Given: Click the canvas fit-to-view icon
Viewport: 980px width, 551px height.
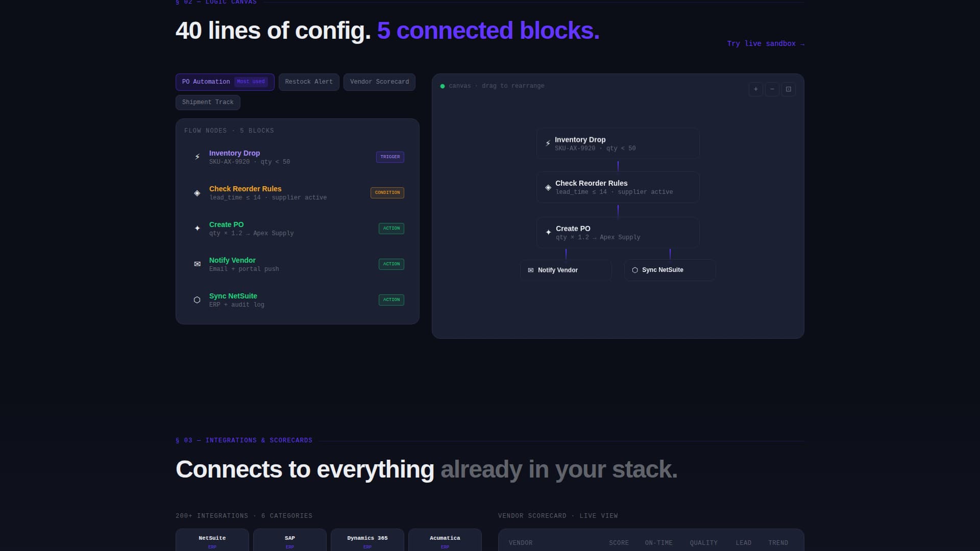Looking at the screenshot, I should coord(789,89).
